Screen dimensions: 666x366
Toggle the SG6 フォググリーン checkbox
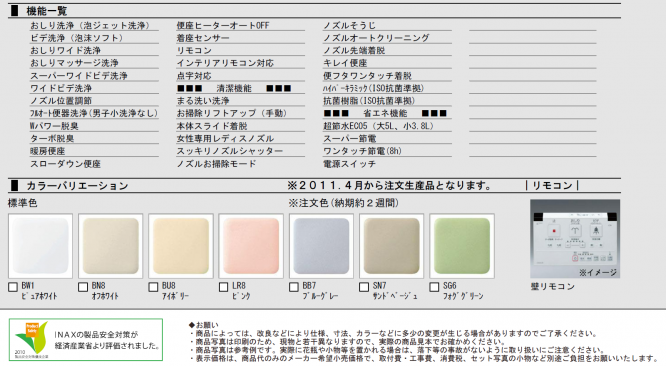[434, 287]
